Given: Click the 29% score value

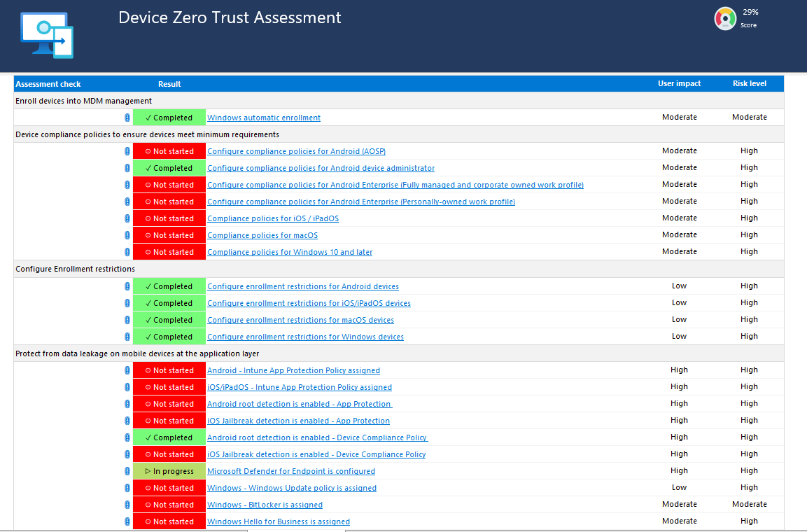Looking at the screenshot, I should click(750, 13).
